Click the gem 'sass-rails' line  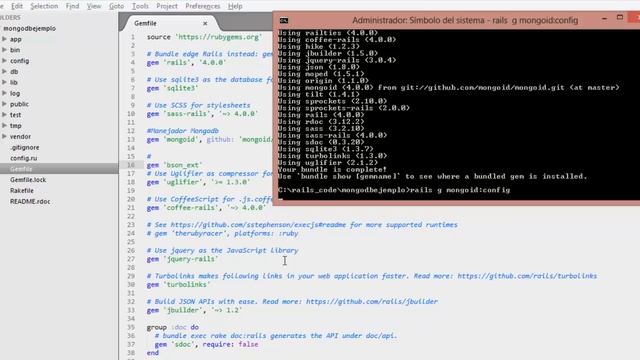202,113
